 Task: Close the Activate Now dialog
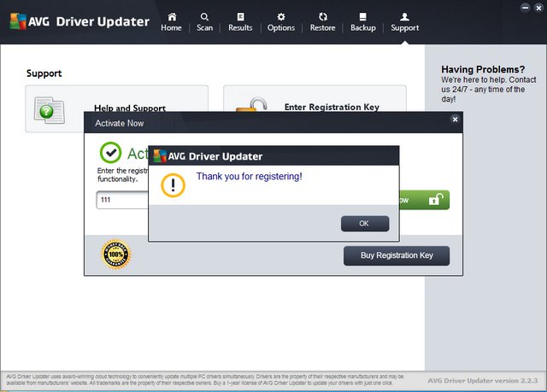455,120
